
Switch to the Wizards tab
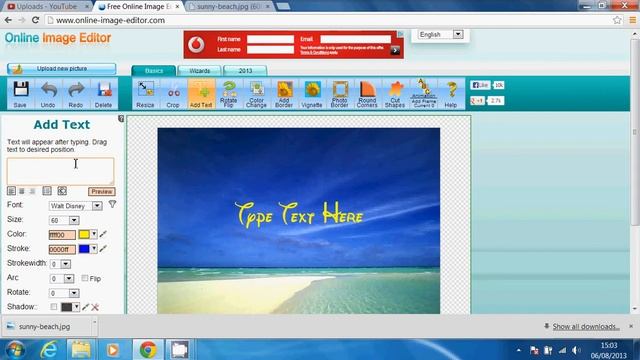200,71
